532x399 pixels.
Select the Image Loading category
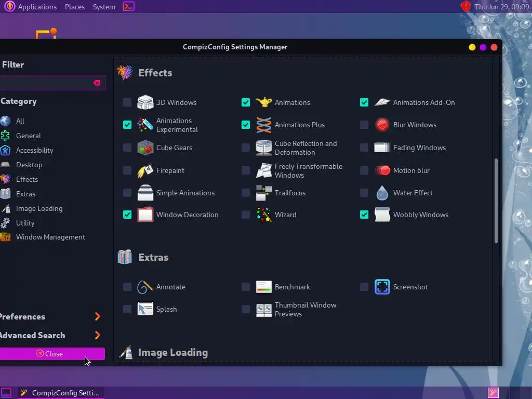click(x=39, y=209)
